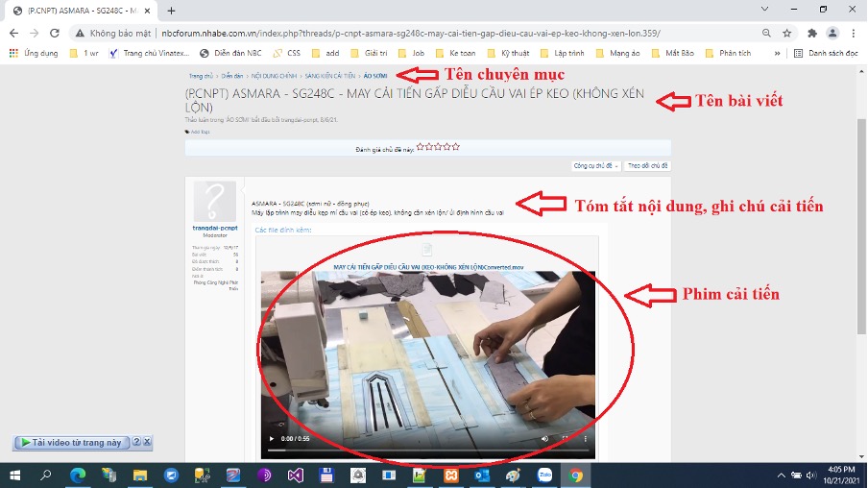
Task: Open the Chrome three-dot menu
Action: point(853,34)
